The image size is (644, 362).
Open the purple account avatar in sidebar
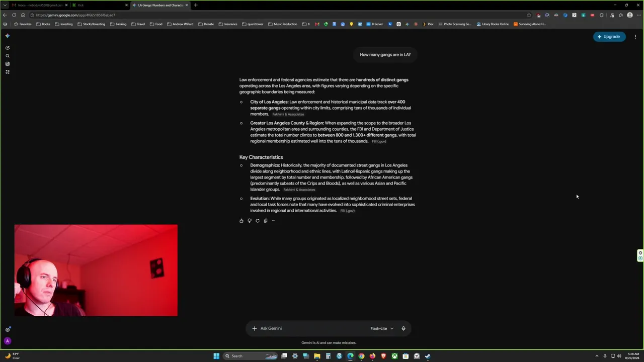[x=7, y=341]
